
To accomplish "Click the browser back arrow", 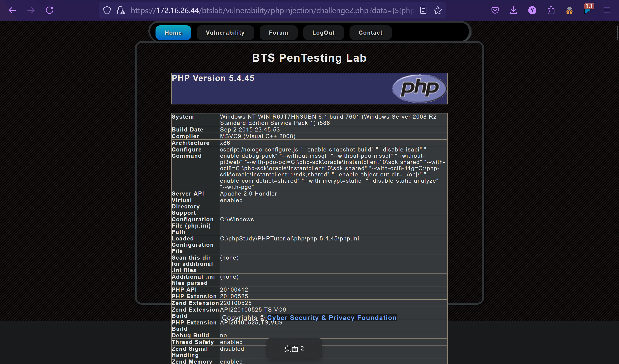I will 12,10.
